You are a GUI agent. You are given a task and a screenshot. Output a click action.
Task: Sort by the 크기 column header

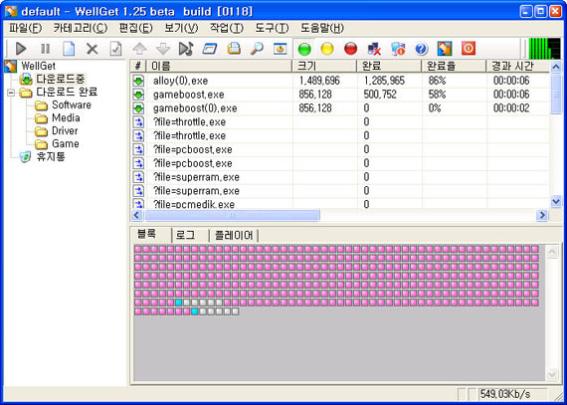(324, 66)
